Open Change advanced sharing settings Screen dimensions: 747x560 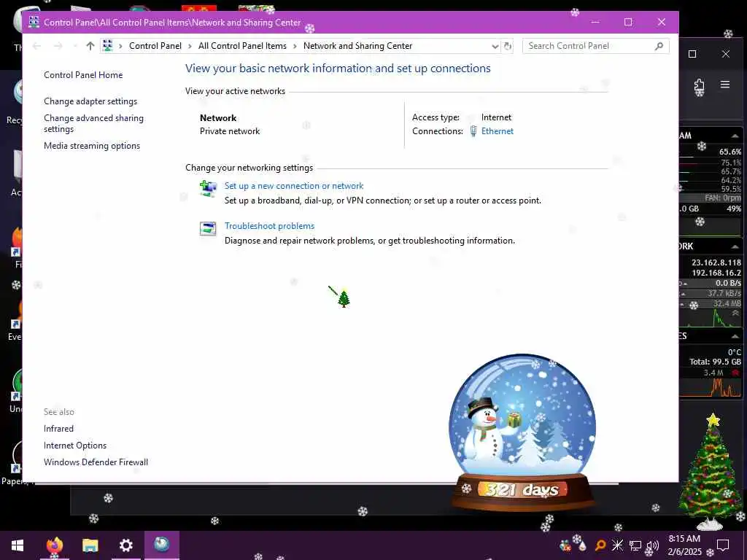pos(93,123)
